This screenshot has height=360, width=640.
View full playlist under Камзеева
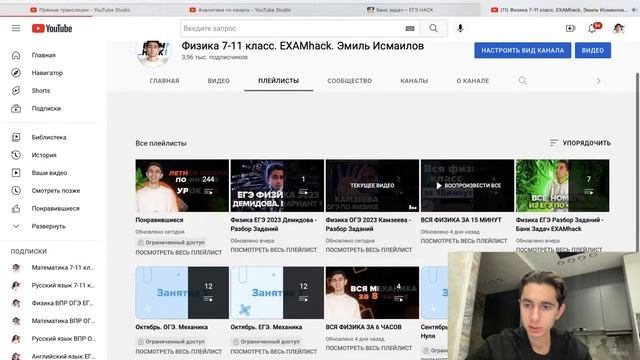369,250
